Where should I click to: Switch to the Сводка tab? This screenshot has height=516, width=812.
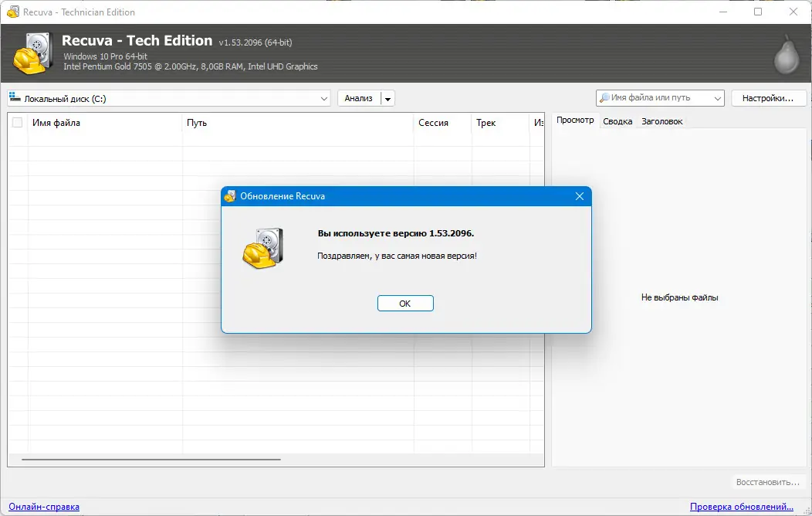617,121
